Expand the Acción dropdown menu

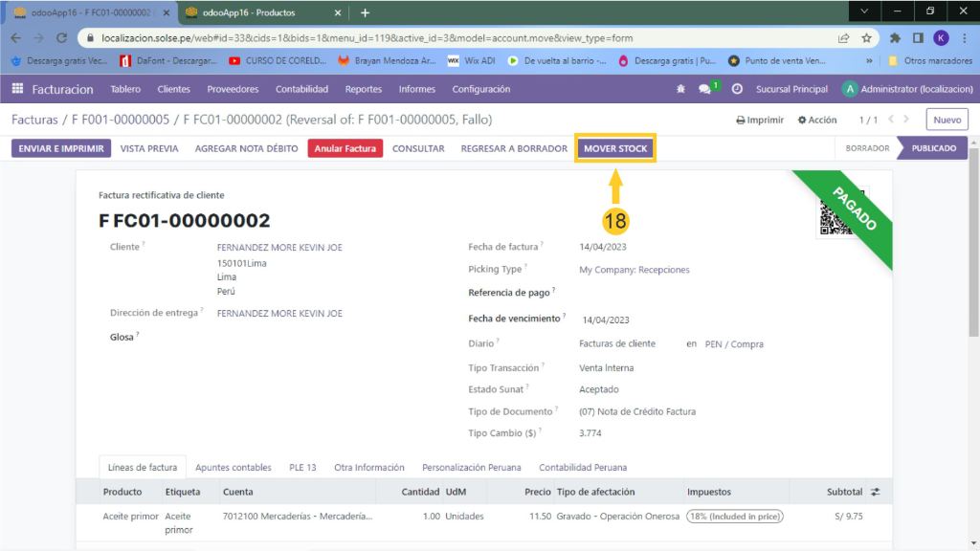[x=817, y=121]
